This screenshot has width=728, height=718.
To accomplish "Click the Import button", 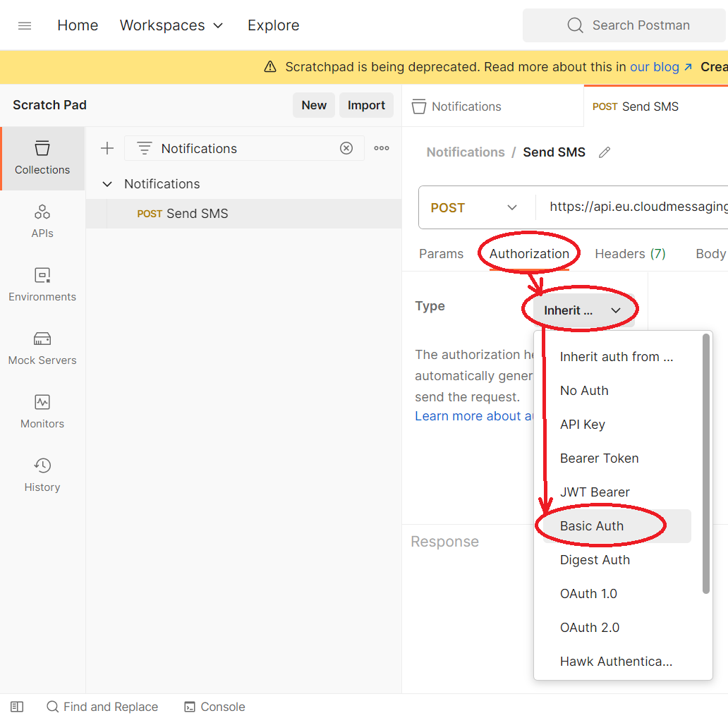I will [x=366, y=105].
